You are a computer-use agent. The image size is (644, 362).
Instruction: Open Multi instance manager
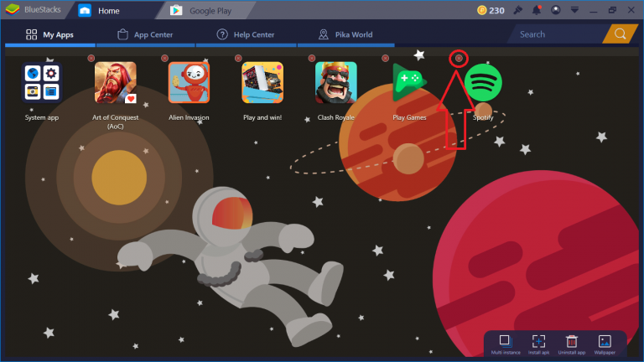pos(506,344)
